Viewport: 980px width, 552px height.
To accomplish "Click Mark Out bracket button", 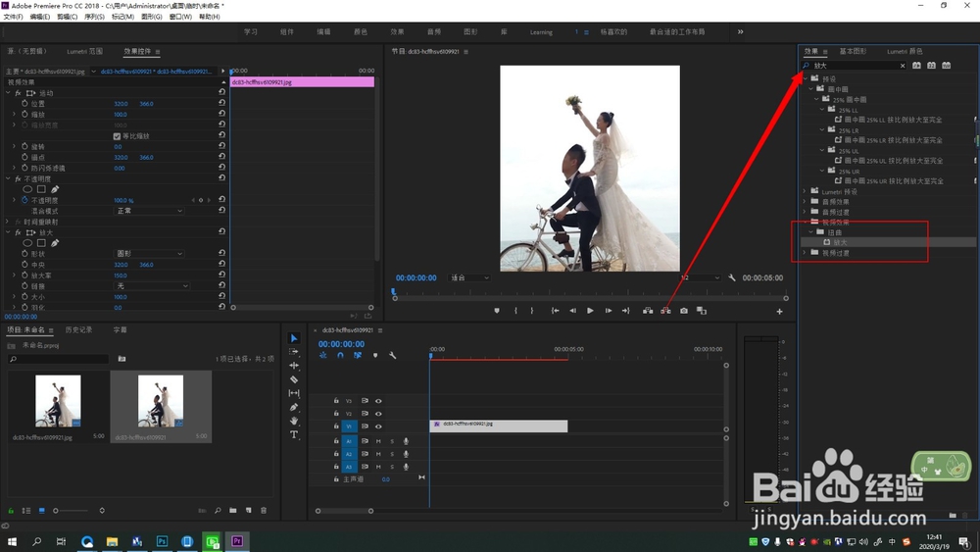I will tap(532, 311).
